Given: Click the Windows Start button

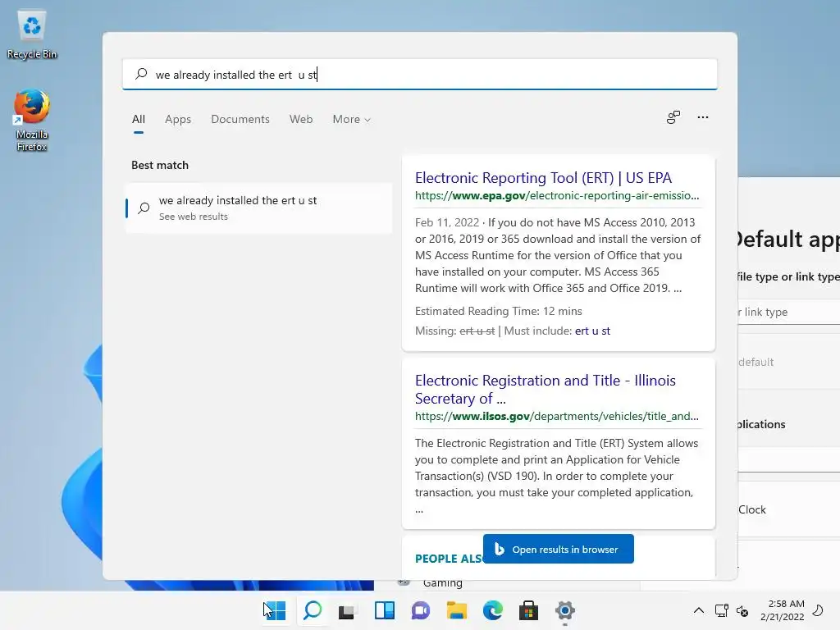Looking at the screenshot, I should pyautogui.click(x=276, y=610).
